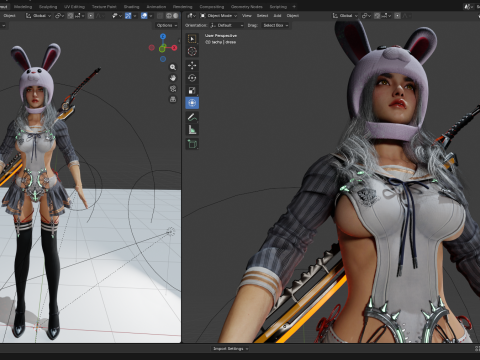Click the blue Z axis on navigation gizmo
The height and width of the screenshot is (360, 480).
click(x=163, y=36)
